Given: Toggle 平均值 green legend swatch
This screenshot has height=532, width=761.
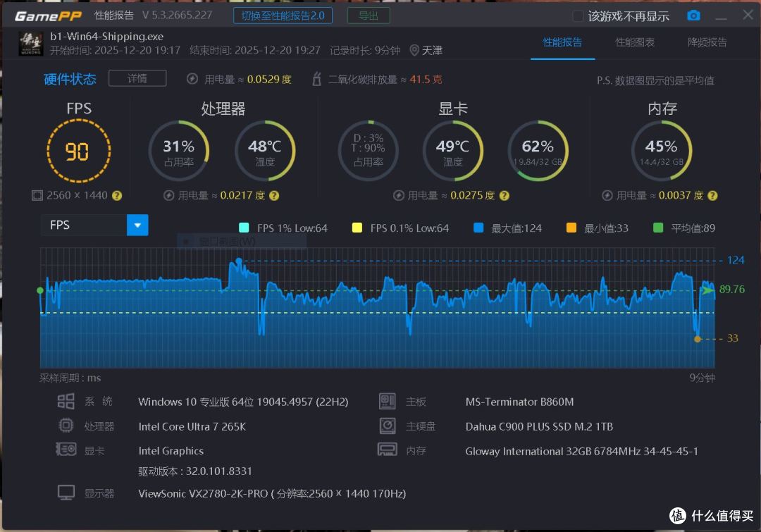Looking at the screenshot, I should point(658,228).
